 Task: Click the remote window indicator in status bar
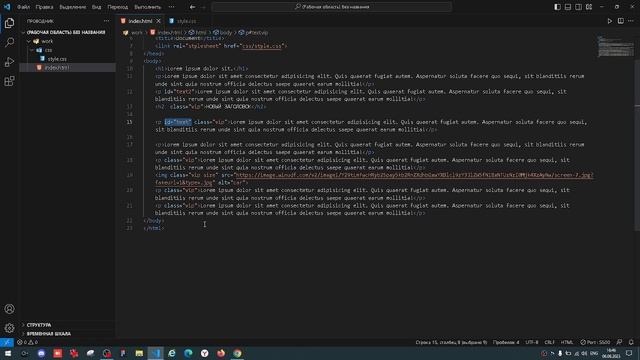click(7, 342)
